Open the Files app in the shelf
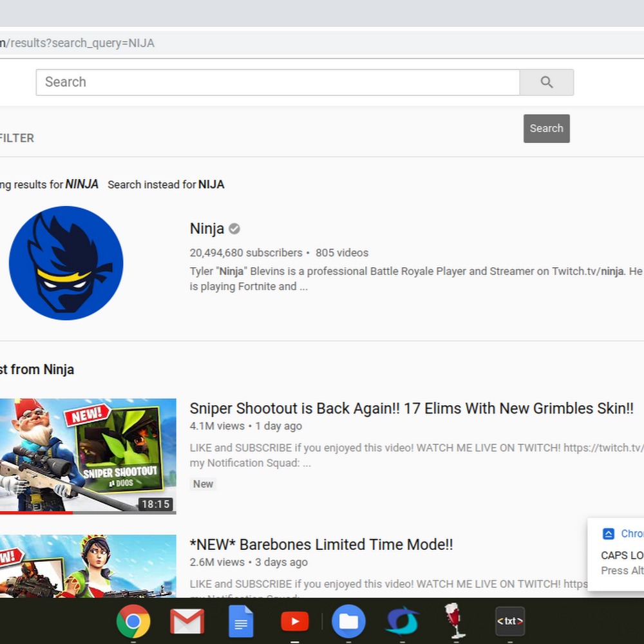The height and width of the screenshot is (644, 644). [x=348, y=621]
